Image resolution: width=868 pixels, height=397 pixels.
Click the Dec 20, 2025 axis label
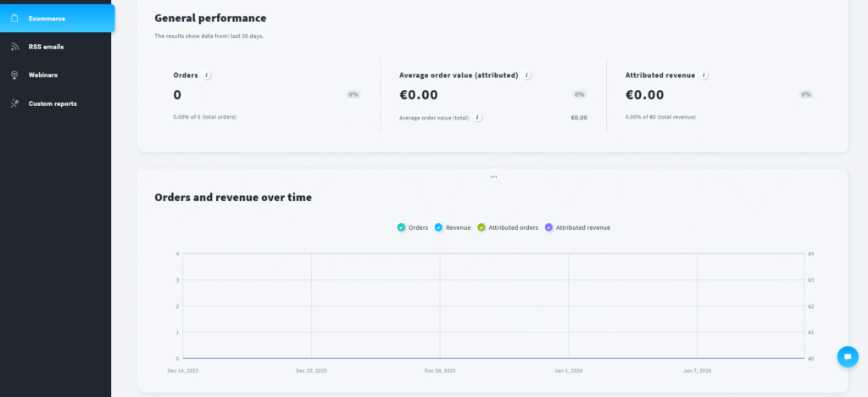coord(311,371)
